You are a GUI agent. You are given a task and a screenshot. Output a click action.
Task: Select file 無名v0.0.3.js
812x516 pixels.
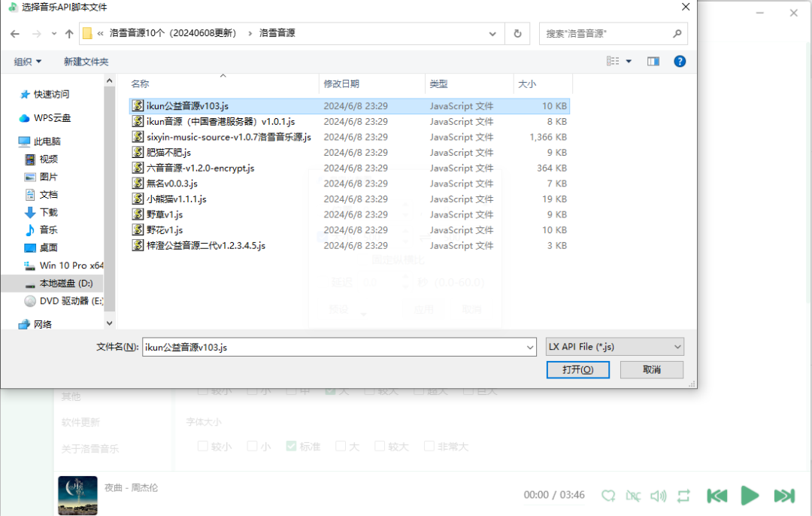point(350,184)
